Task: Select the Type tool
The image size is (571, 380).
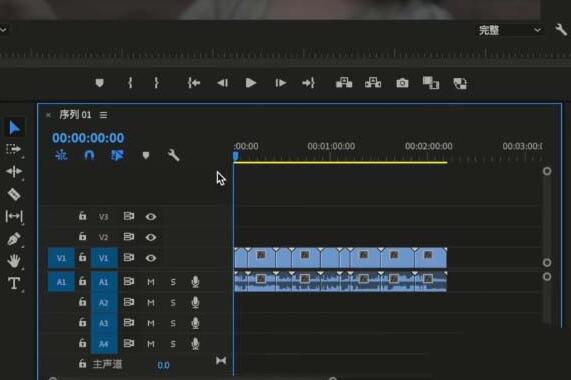Action: point(14,283)
